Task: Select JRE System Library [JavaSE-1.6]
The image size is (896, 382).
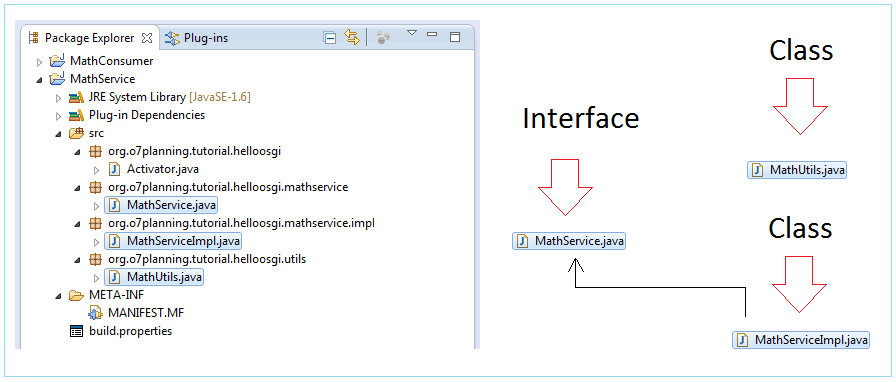Action: pyautogui.click(x=170, y=98)
